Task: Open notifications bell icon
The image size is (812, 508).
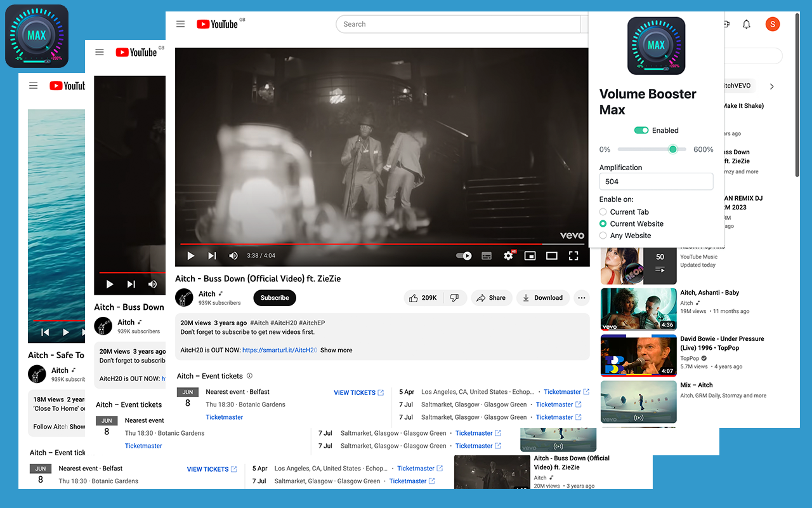Action: coord(747,24)
